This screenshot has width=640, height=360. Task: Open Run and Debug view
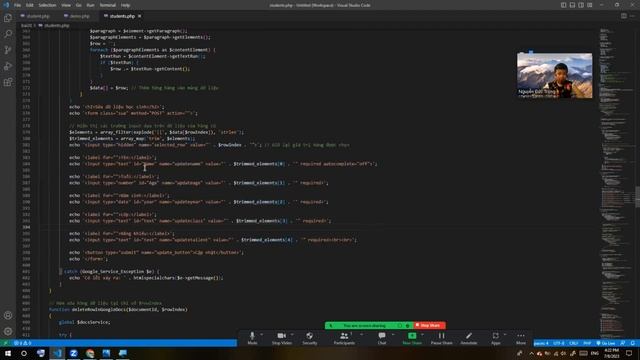point(8,66)
